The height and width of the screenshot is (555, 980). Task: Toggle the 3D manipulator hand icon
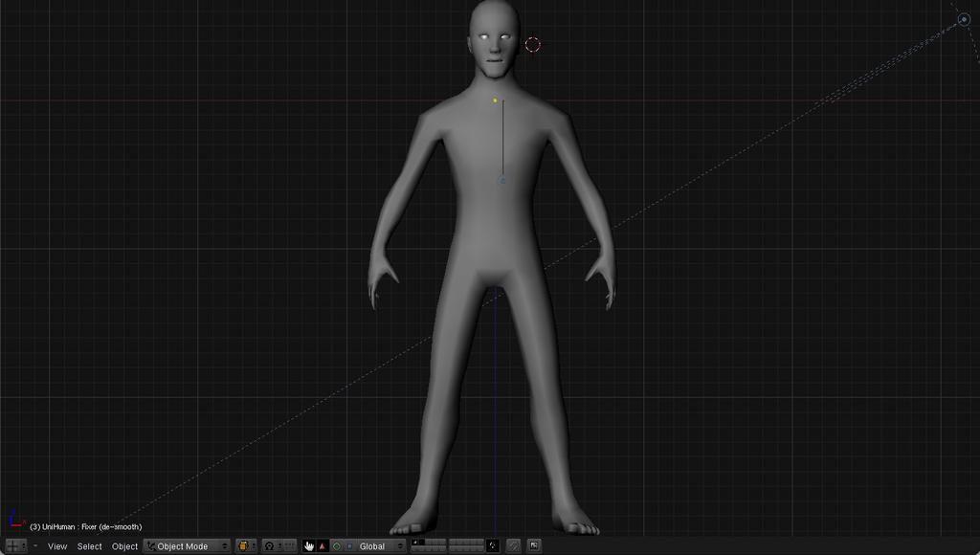[309, 546]
